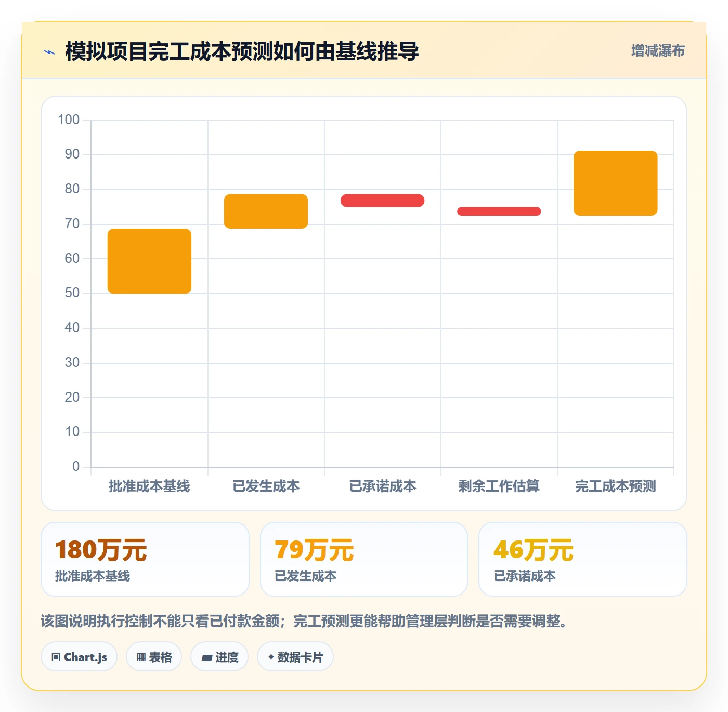
Task: Click the red 已承诺成本 bar
Action: tap(382, 201)
